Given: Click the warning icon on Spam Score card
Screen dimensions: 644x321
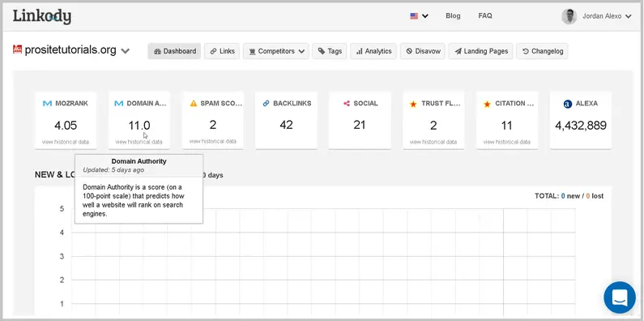Looking at the screenshot, I should click(x=194, y=104).
